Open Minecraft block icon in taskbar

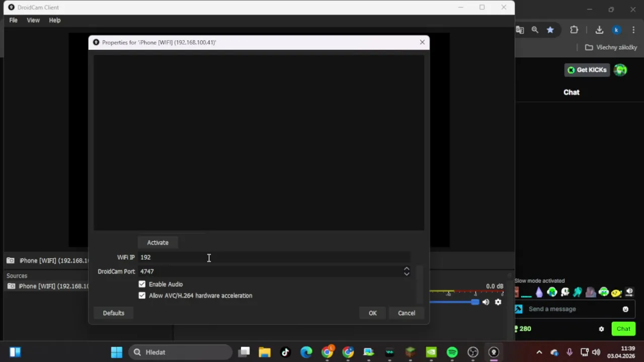click(x=411, y=352)
